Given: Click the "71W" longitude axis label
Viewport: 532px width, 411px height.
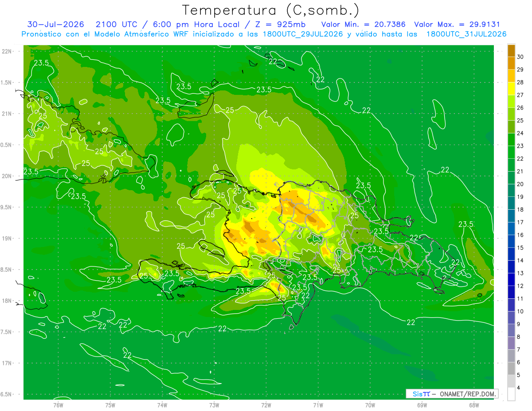Looking at the screenshot, I should tap(318, 405).
